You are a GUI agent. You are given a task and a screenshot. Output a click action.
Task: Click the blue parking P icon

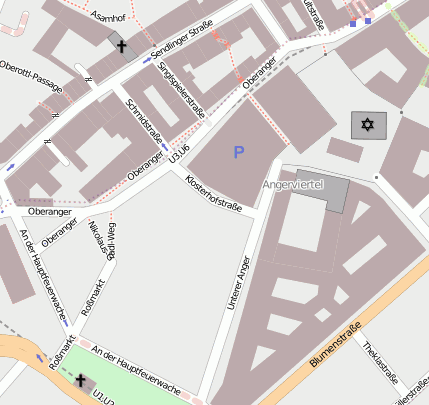[239, 152]
